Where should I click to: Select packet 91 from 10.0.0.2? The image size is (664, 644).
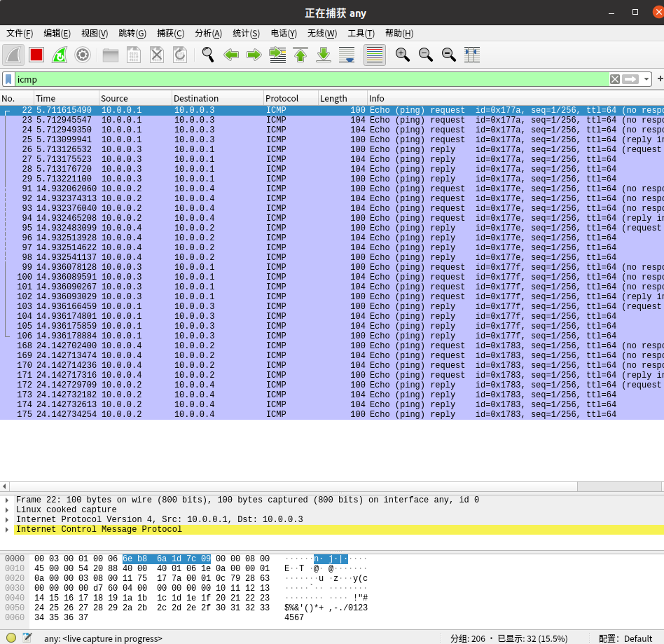332,189
